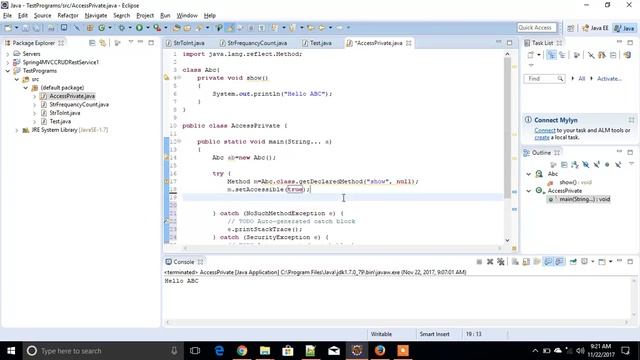Toggle Hide Non-Public Members green dot in Outline
Screen dimensions: 640x360
(607, 164)
